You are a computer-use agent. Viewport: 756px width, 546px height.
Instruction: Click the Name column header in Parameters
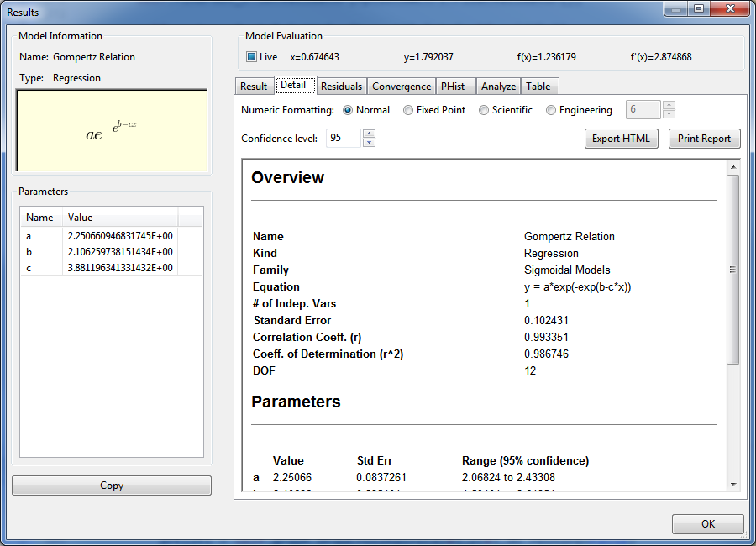click(41, 218)
